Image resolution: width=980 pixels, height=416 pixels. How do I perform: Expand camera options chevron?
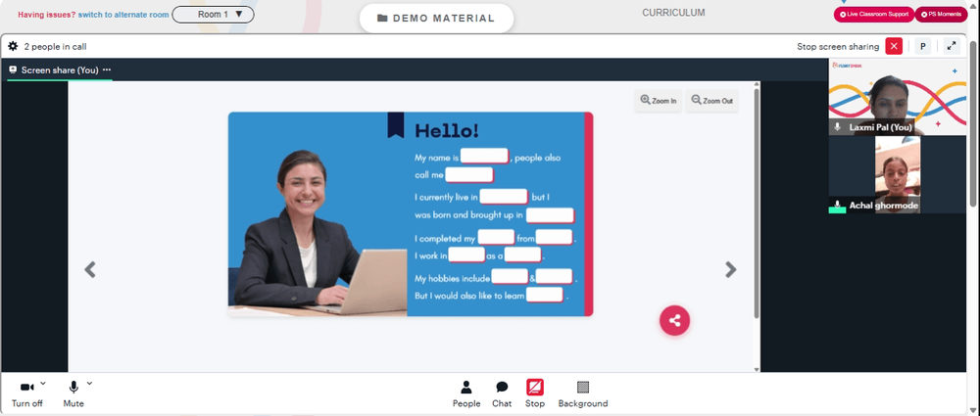coord(42,383)
